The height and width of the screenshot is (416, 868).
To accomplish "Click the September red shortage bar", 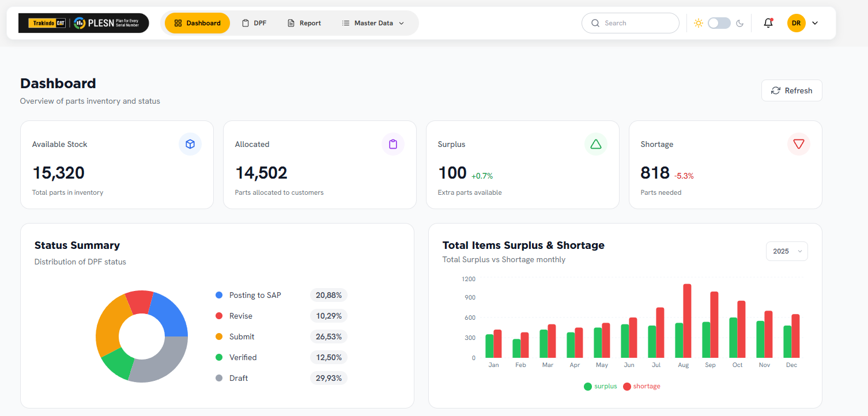I will pyautogui.click(x=714, y=324).
